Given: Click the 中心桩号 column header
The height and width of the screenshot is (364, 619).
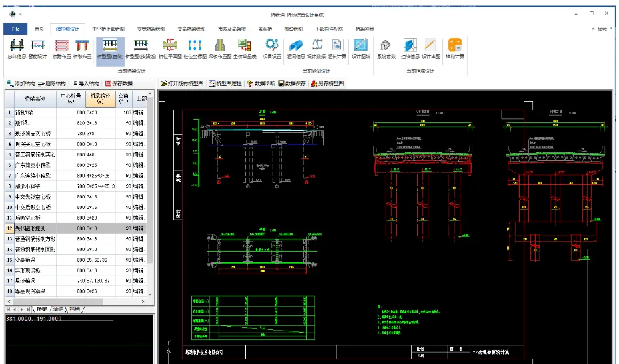Looking at the screenshot, I should [x=71, y=98].
